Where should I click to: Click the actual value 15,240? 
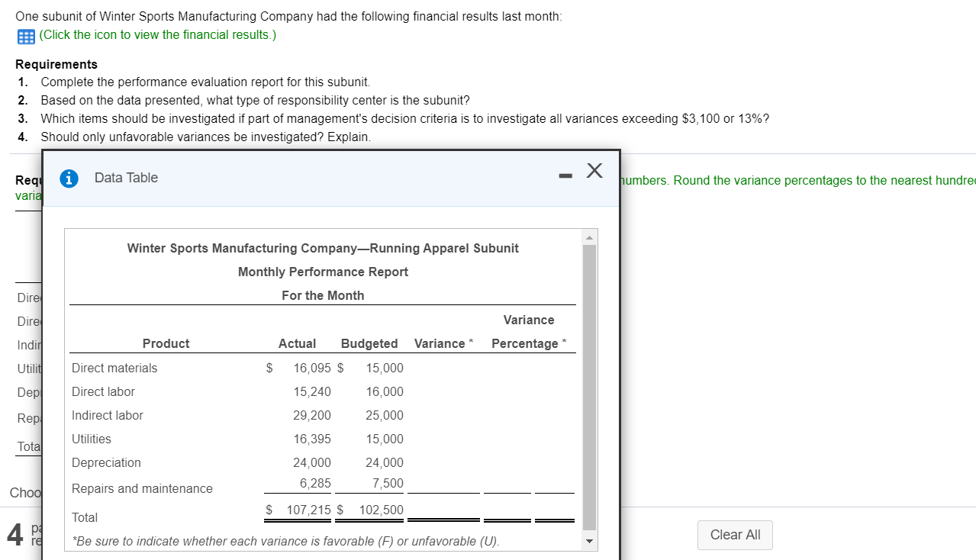(312, 391)
